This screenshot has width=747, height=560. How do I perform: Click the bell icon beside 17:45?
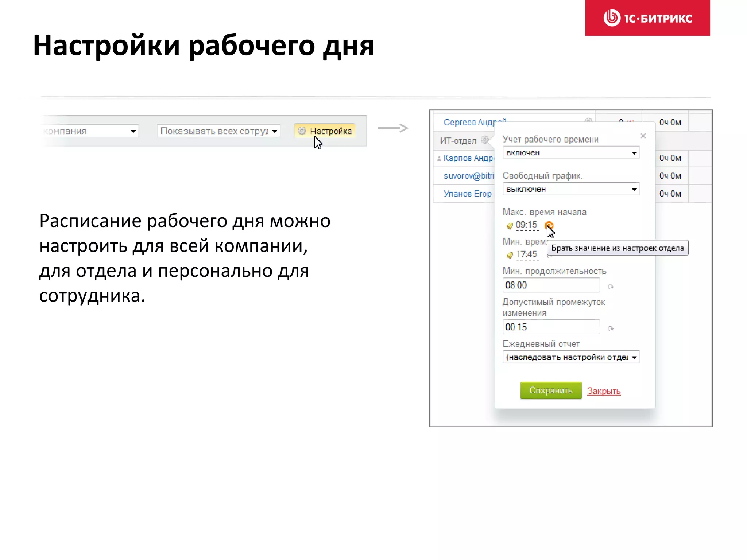(x=510, y=255)
